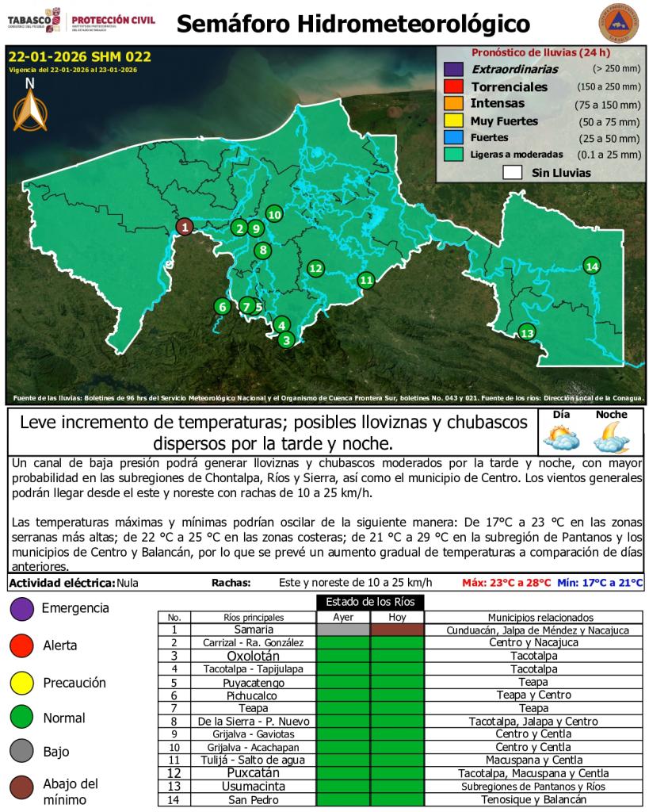Click the Protección Civil emblem top right
Screen dimensions: 649x812
coord(618,22)
